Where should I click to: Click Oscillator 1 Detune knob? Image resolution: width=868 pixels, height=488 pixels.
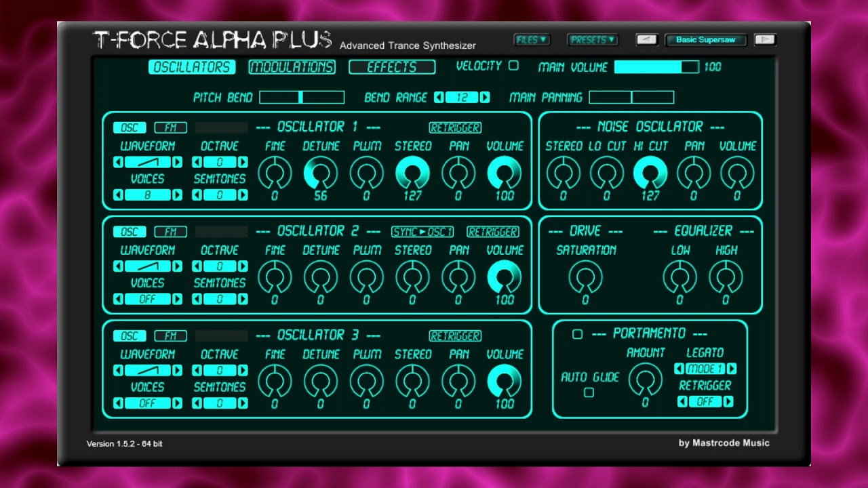321,174
